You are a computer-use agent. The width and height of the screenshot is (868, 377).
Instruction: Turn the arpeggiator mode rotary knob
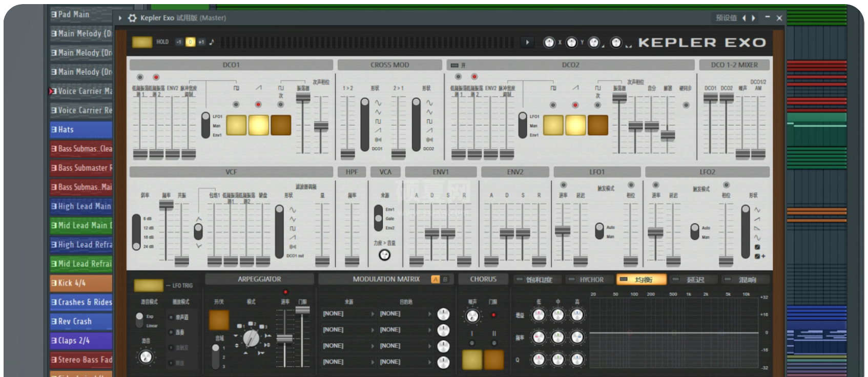[251, 338]
